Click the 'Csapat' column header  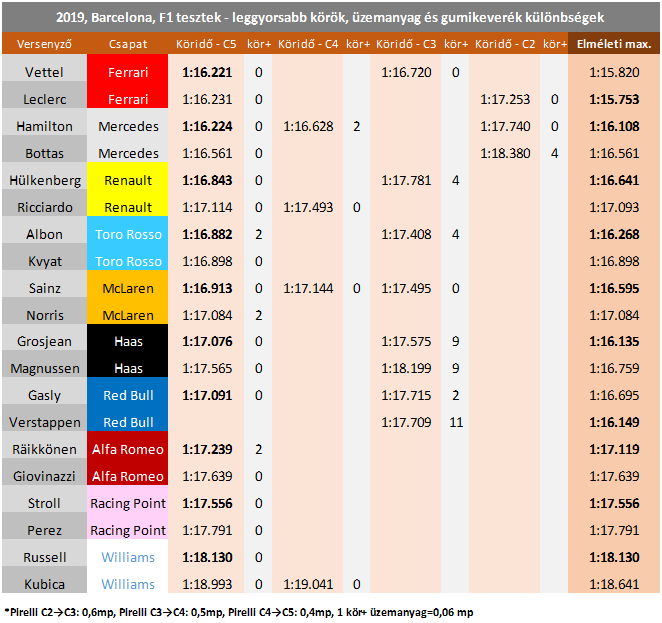pos(128,44)
